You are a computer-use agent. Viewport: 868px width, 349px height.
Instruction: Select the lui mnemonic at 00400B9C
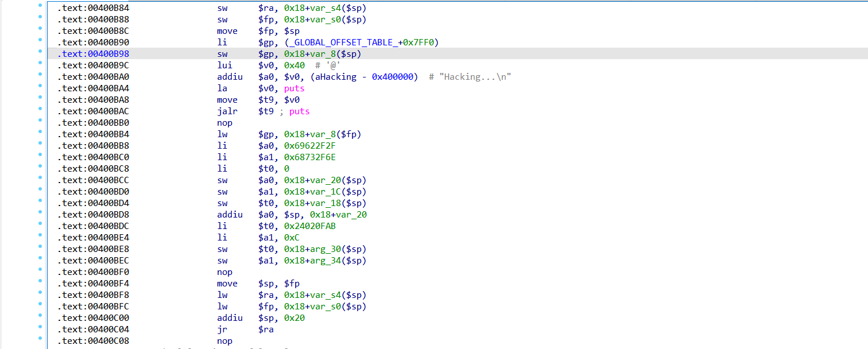(x=224, y=65)
